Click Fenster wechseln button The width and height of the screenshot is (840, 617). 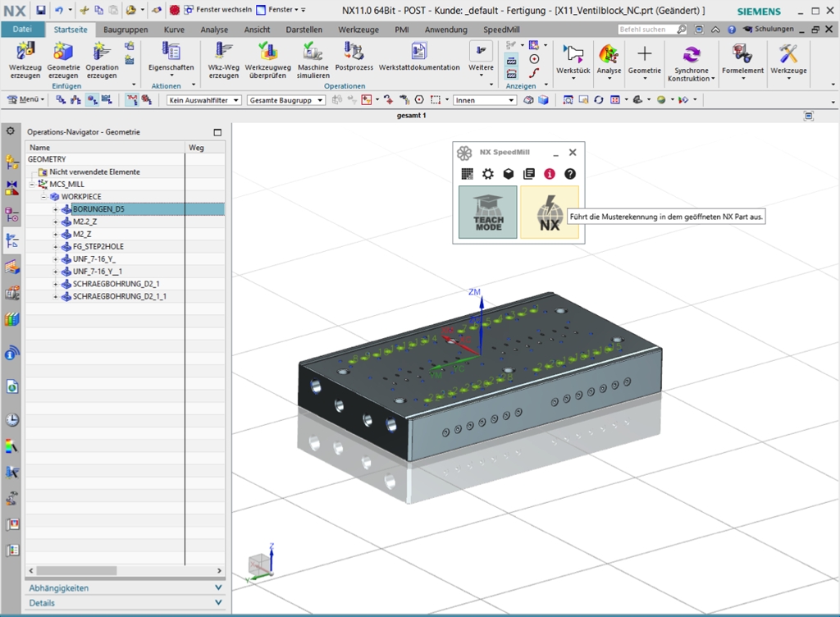click(218, 10)
